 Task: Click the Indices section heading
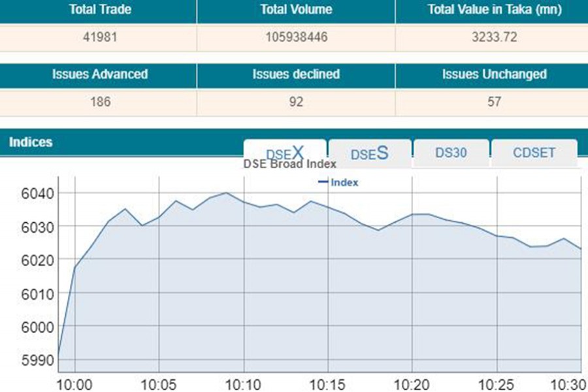pyautogui.click(x=31, y=142)
